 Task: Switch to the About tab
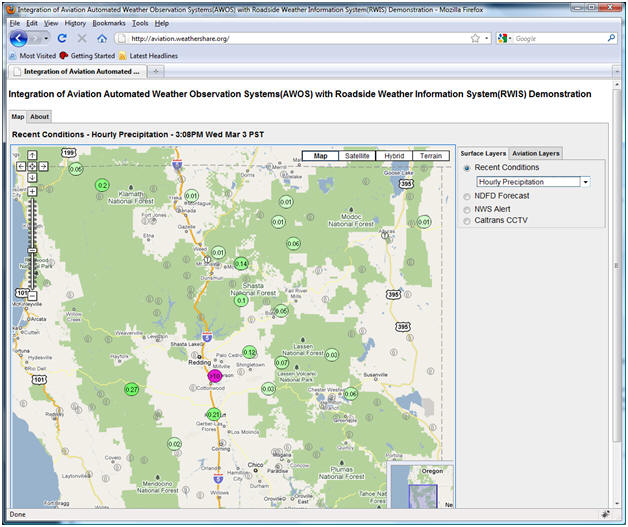pyautogui.click(x=39, y=117)
